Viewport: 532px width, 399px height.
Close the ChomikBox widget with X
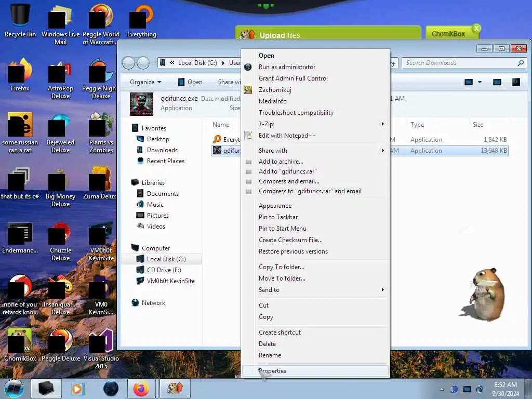coord(476,28)
